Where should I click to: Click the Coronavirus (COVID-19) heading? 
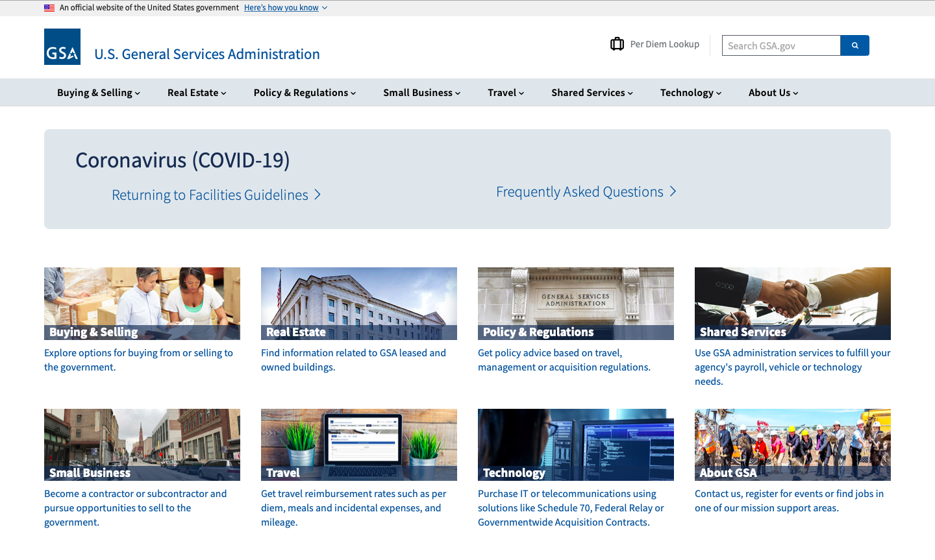tap(182, 160)
